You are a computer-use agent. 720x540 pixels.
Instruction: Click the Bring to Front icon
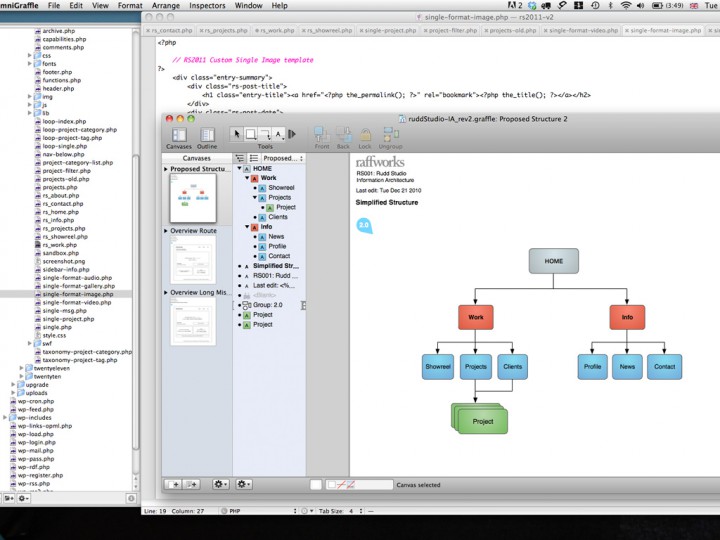pos(322,135)
